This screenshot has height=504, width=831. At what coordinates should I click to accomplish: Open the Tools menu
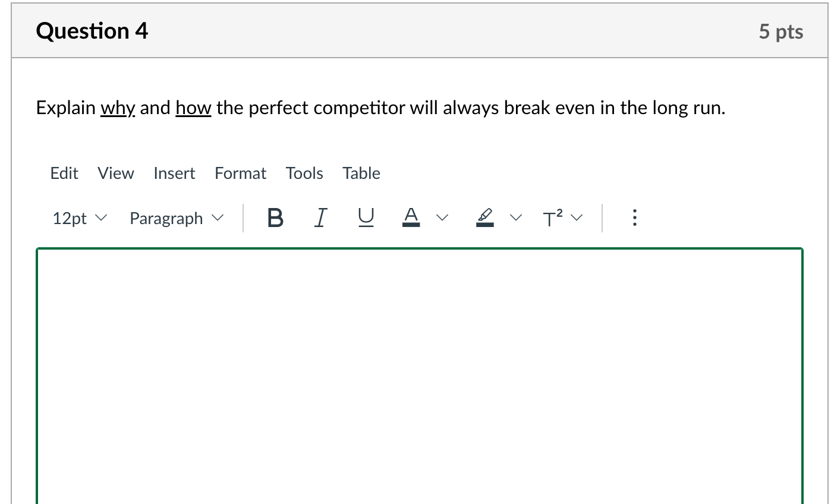click(304, 173)
